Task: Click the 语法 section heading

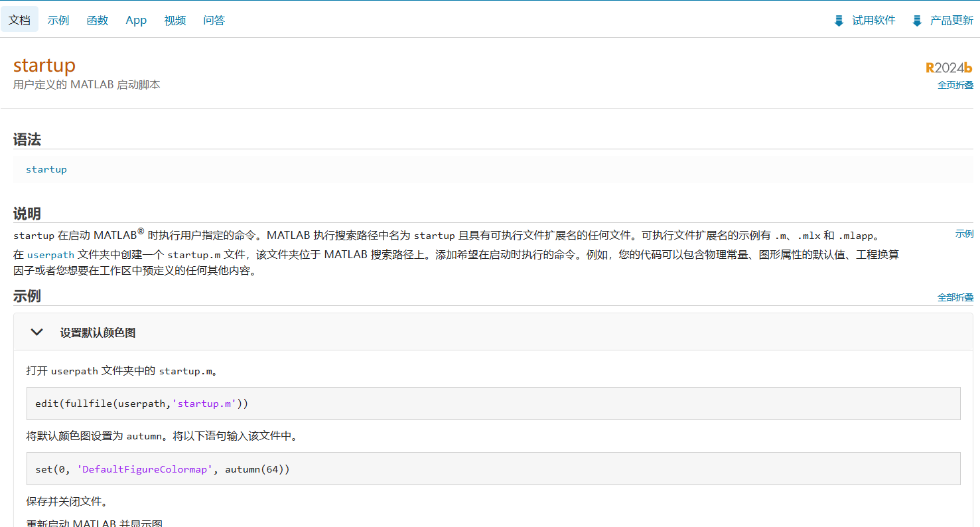Action: pyautogui.click(x=27, y=139)
